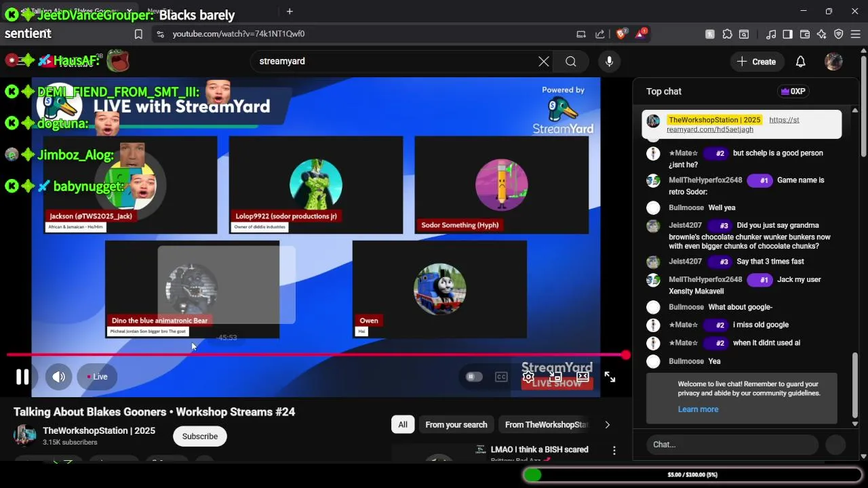868x488 pixels.
Task: Click the youtube.com URL address field
Action: coord(239,35)
